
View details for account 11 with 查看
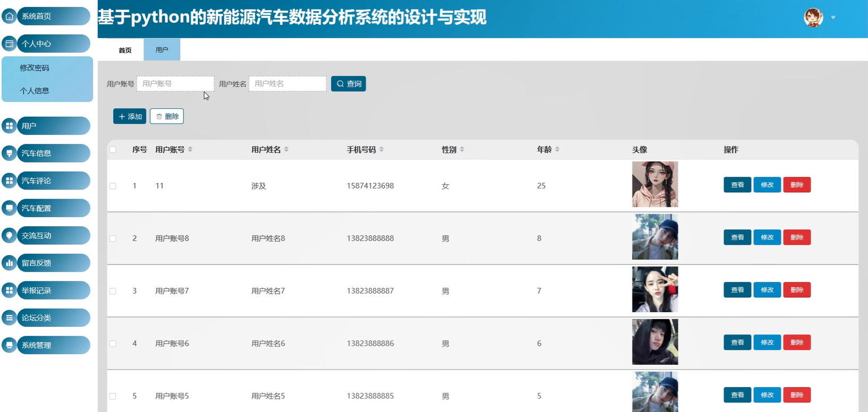[737, 185]
